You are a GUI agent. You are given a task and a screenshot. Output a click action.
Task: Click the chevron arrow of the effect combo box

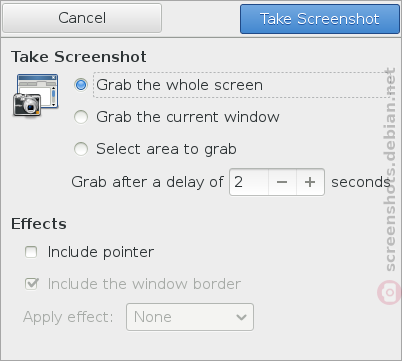241,317
